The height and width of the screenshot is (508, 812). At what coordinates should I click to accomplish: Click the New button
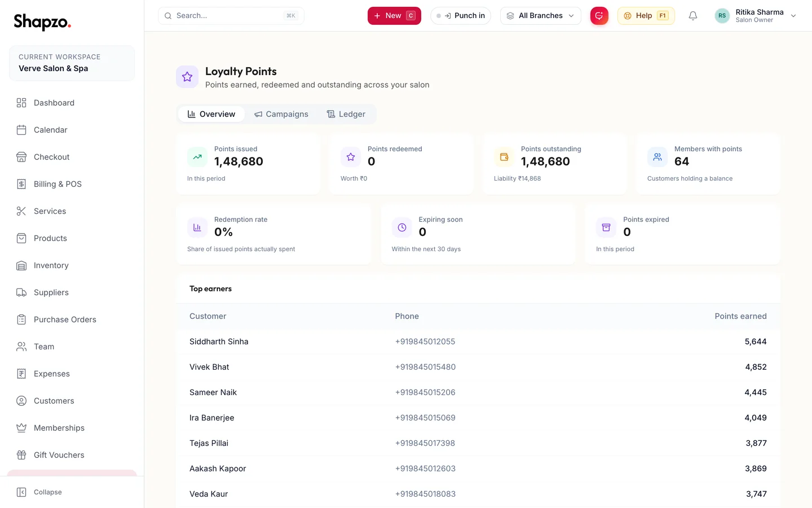pyautogui.click(x=394, y=16)
